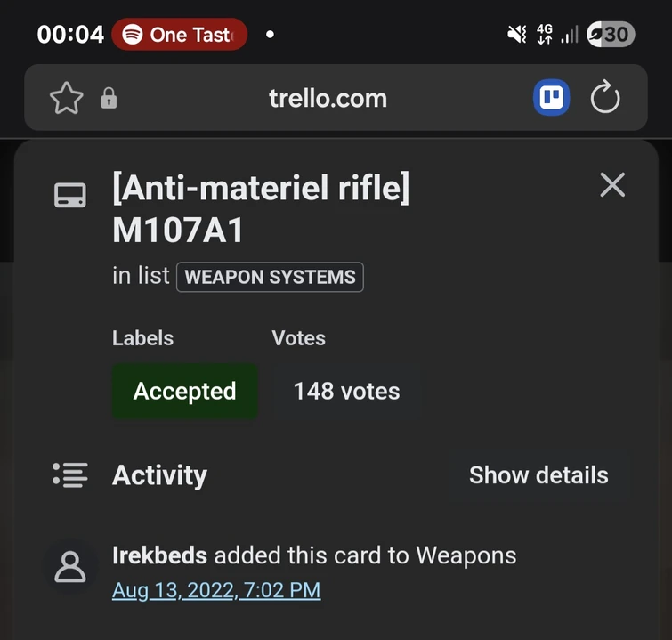
Task: Tap the trello.com address field
Action: (x=328, y=98)
